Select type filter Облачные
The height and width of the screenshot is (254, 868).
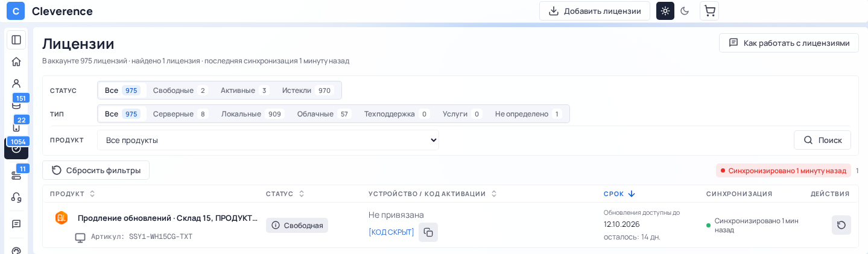coord(324,114)
